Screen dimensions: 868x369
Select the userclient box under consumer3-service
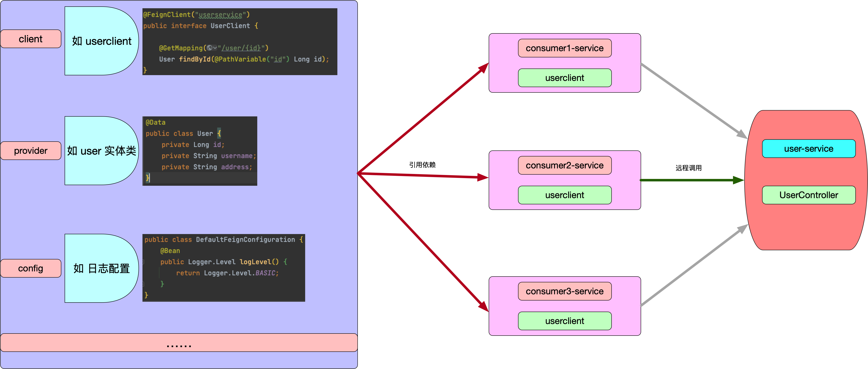[x=565, y=321]
